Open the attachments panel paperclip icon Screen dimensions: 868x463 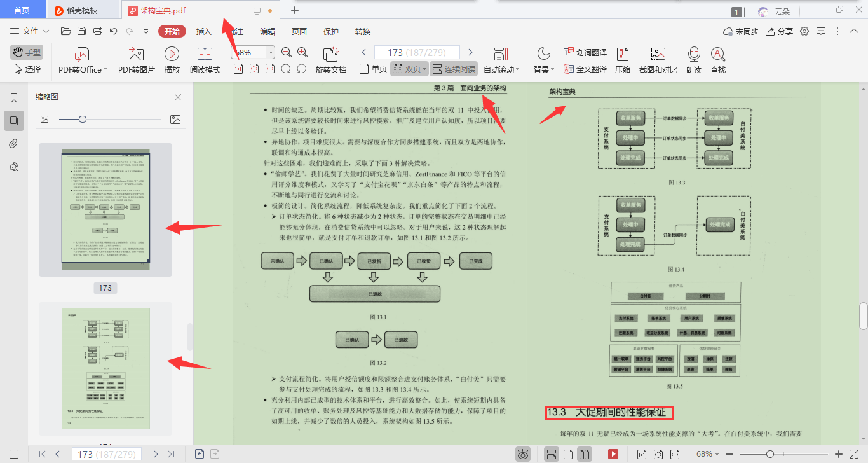13,143
